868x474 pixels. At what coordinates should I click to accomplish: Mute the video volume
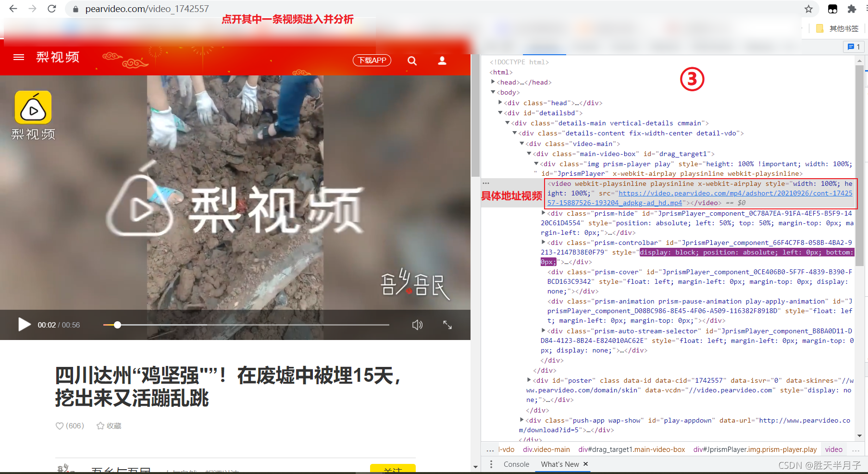[x=417, y=325]
